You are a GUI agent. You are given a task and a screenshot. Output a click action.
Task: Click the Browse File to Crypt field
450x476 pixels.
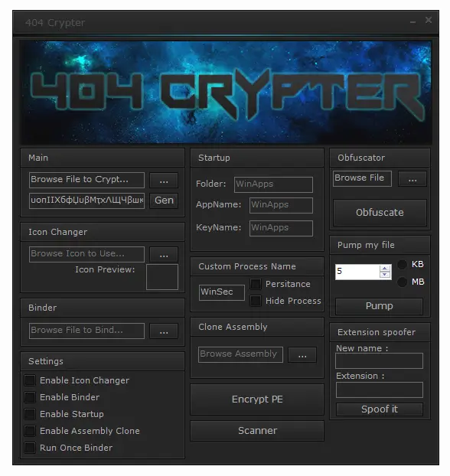[86, 180]
